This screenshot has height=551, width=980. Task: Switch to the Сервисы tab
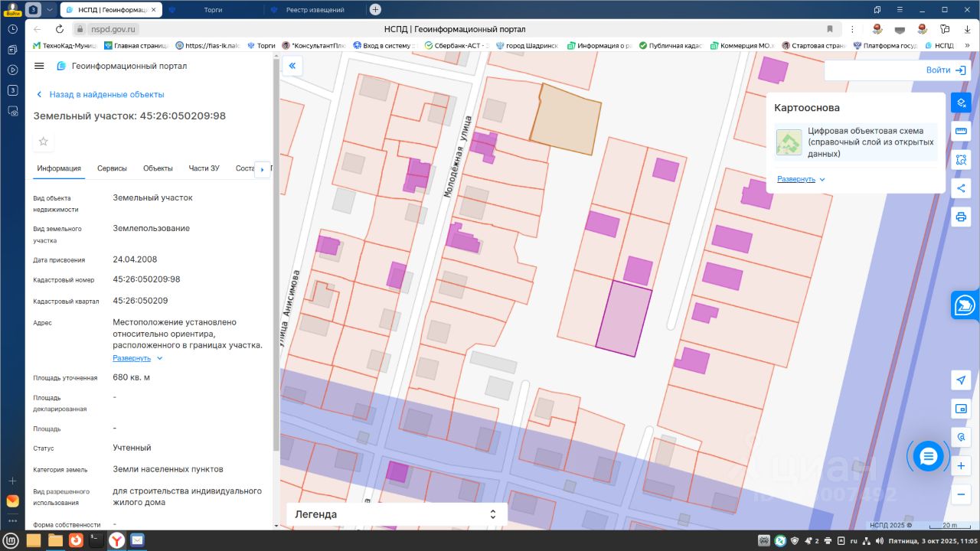coord(112,168)
